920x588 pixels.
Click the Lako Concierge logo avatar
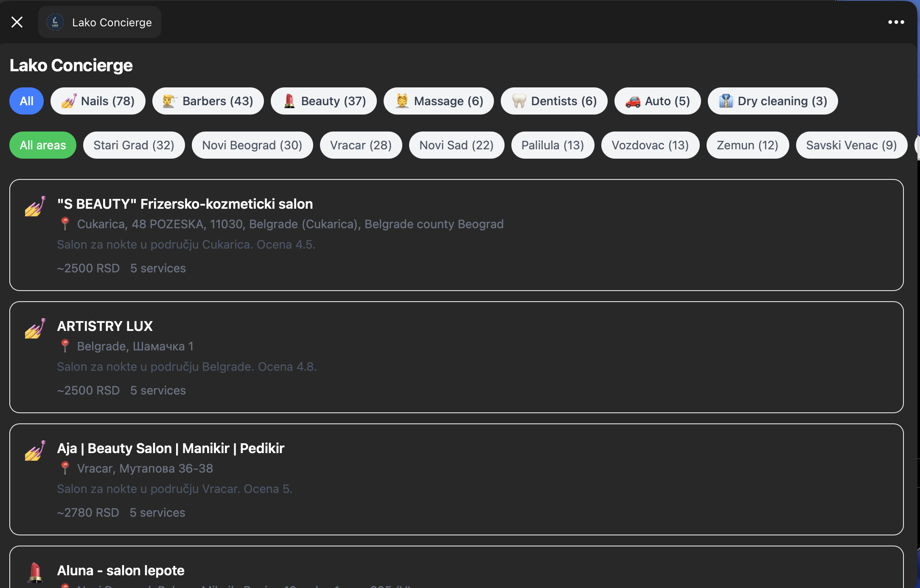point(55,22)
